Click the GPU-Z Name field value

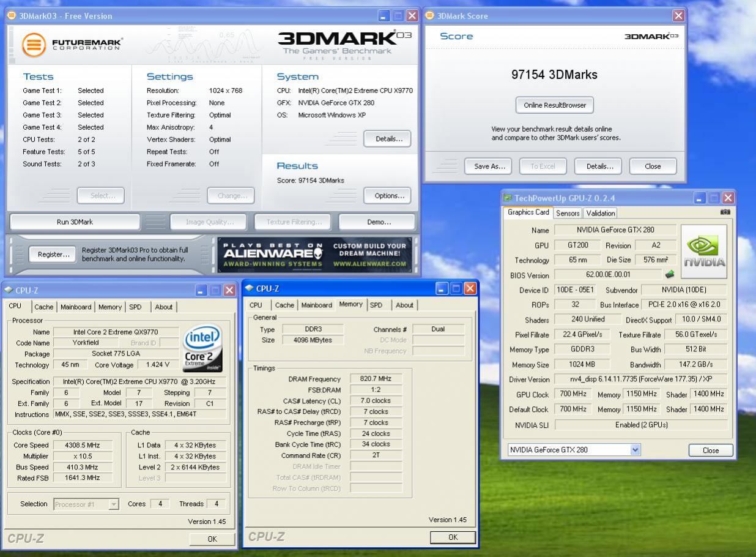click(x=615, y=230)
